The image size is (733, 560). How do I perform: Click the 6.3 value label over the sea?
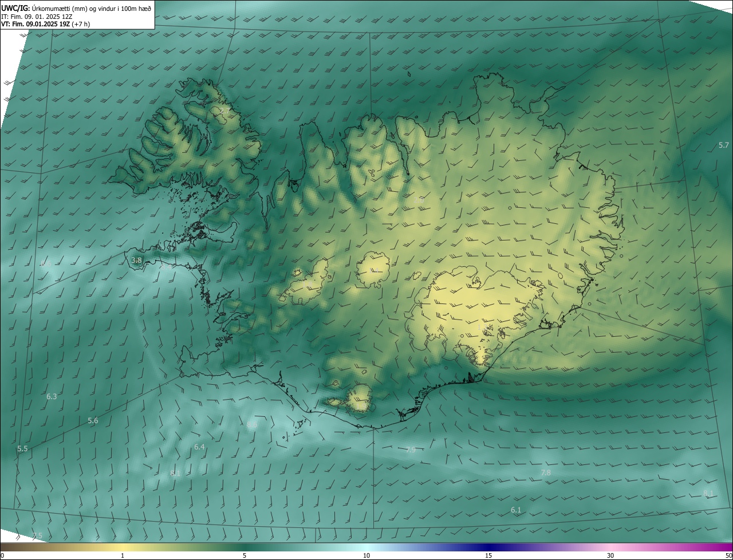click(x=52, y=396)
